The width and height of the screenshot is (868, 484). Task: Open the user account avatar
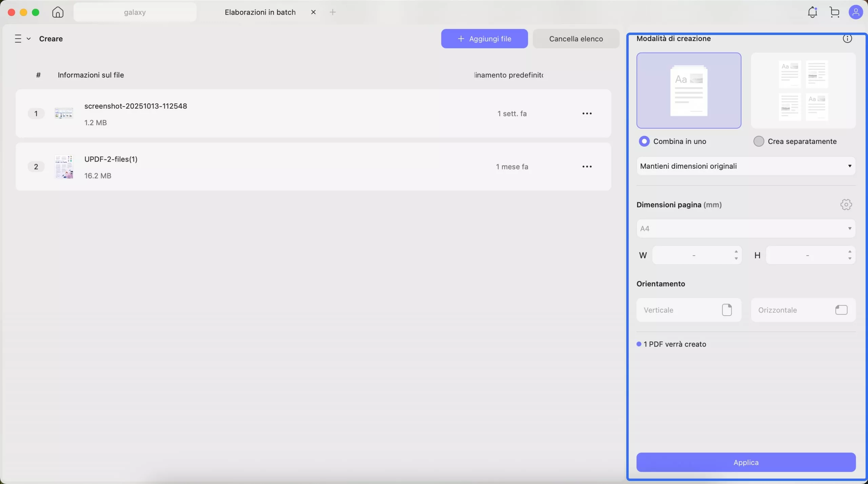point(855,12)
